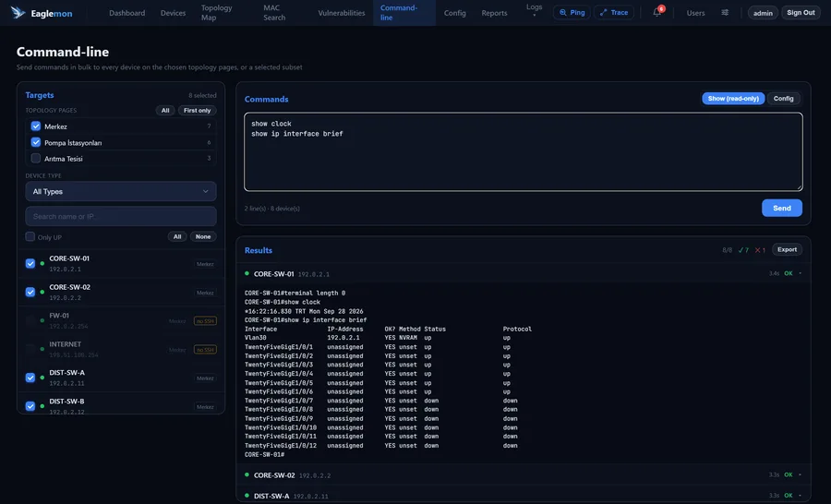Uncheck the Pompa İstasyonları topology page
This screenshot has height=504, width=831.
click(35, 142)
